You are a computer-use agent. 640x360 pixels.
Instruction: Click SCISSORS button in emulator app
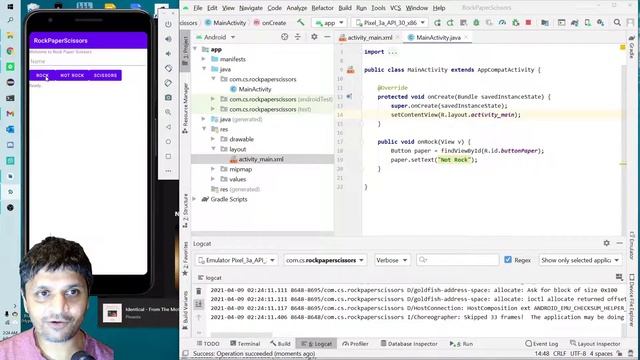(105, 76)
